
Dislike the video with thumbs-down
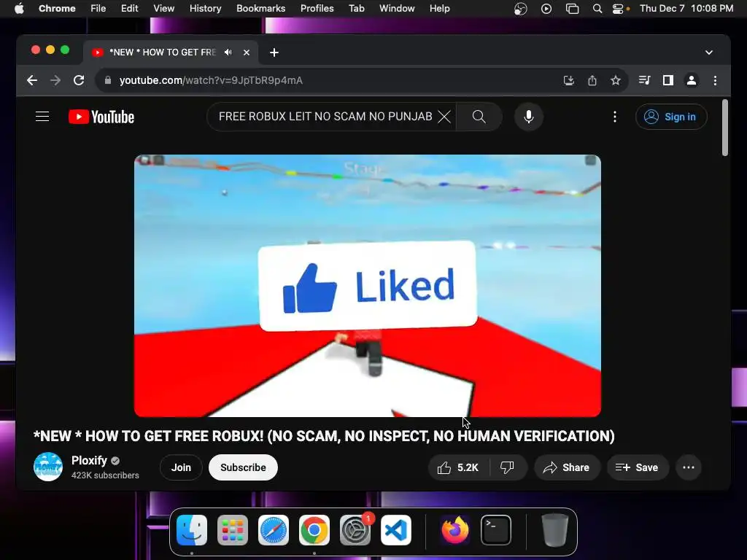point(508,467)
